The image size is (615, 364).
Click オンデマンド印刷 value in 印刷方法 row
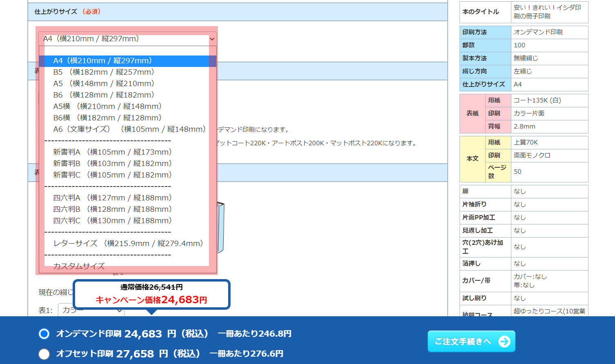(x=538, y=32)
